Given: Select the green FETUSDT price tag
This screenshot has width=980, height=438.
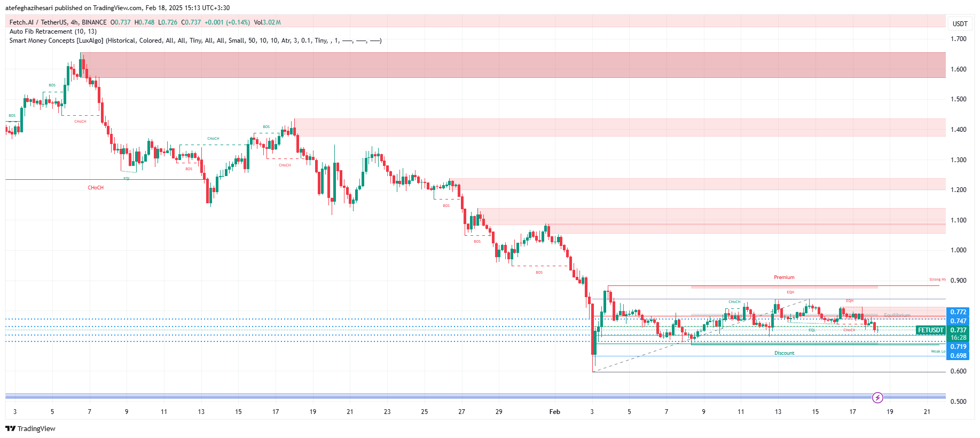Looking at the screenshot, I should [931, 330].
